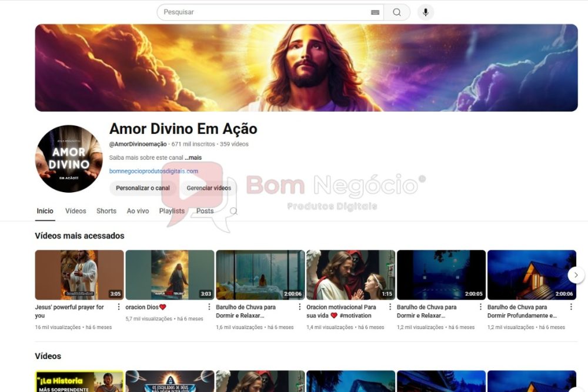Switch to the Shorts tab
The height and width of the screenshot is (392, 588).
pos(106,211)
